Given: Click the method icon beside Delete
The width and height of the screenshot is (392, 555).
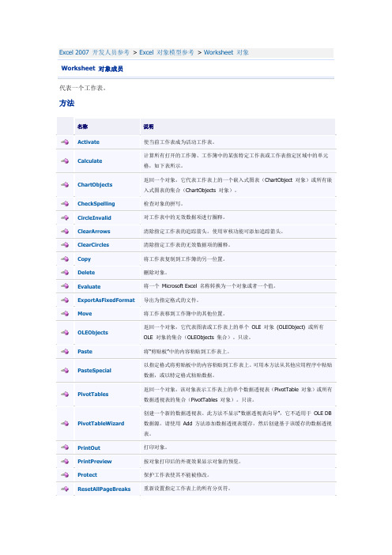Looking at the screenshot, I should tap(65, 272).
